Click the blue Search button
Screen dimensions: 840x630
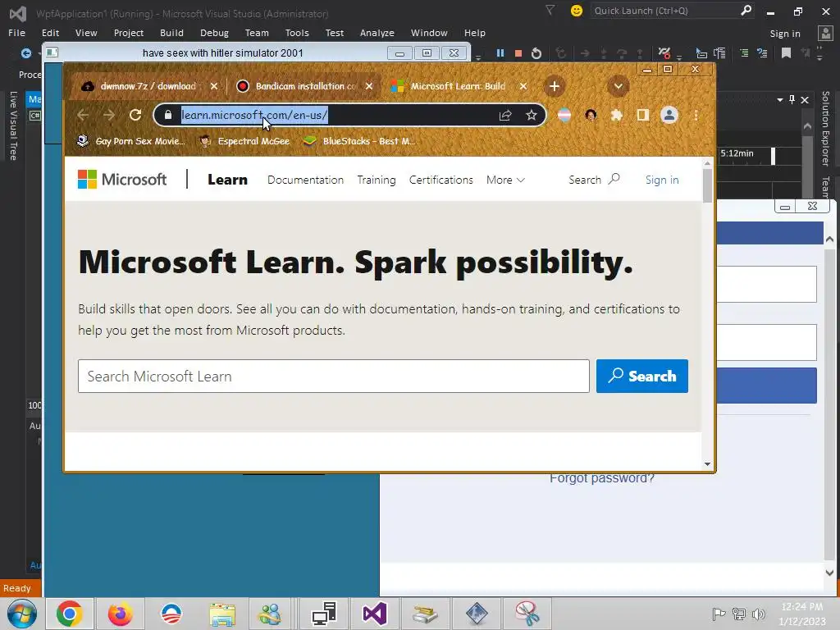click(x=641, y=376)
